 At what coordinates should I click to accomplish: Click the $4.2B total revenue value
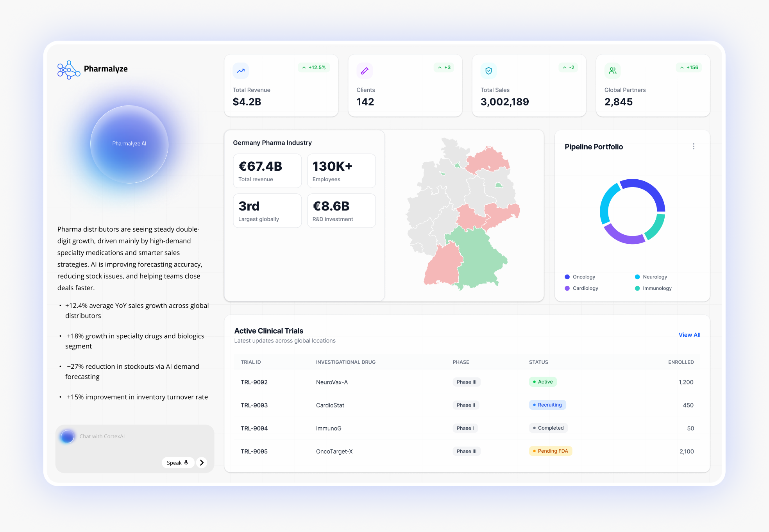[x=247, y=102]
